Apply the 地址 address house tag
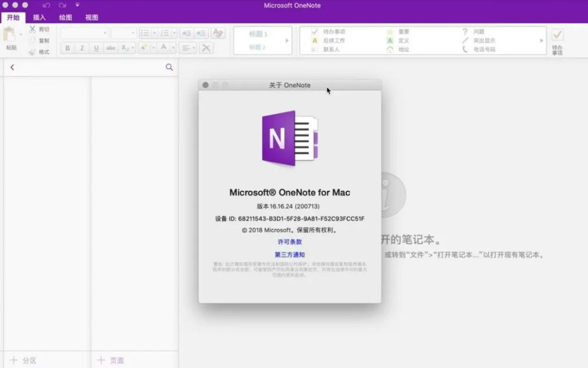 [x=398, y=49]
